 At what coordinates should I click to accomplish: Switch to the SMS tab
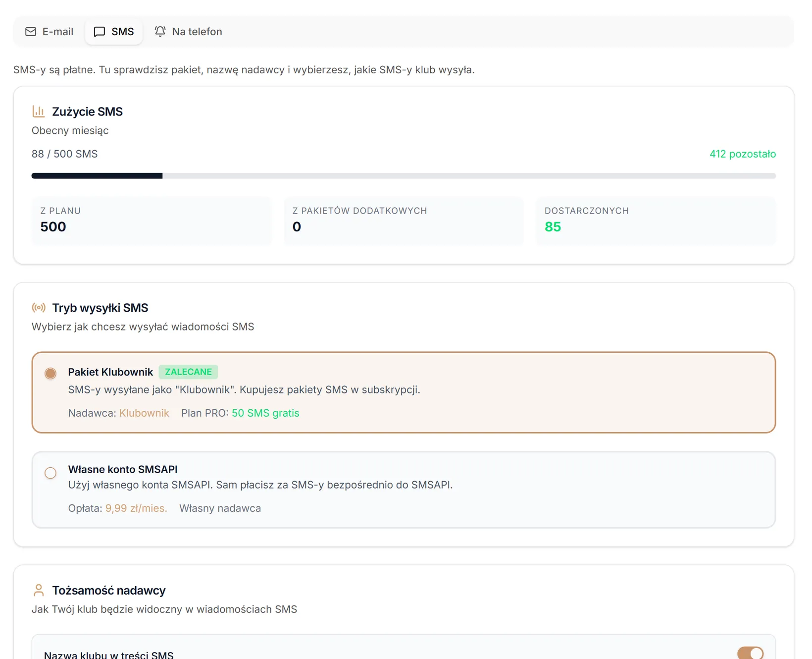114,32
